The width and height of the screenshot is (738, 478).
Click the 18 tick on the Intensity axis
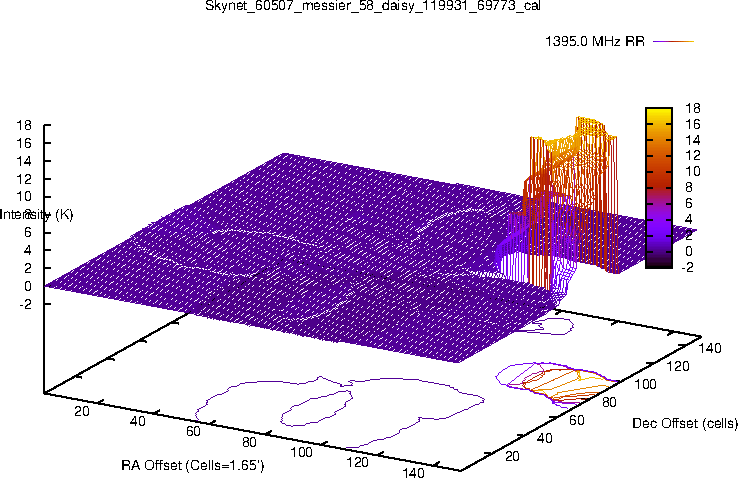point(24,125)
